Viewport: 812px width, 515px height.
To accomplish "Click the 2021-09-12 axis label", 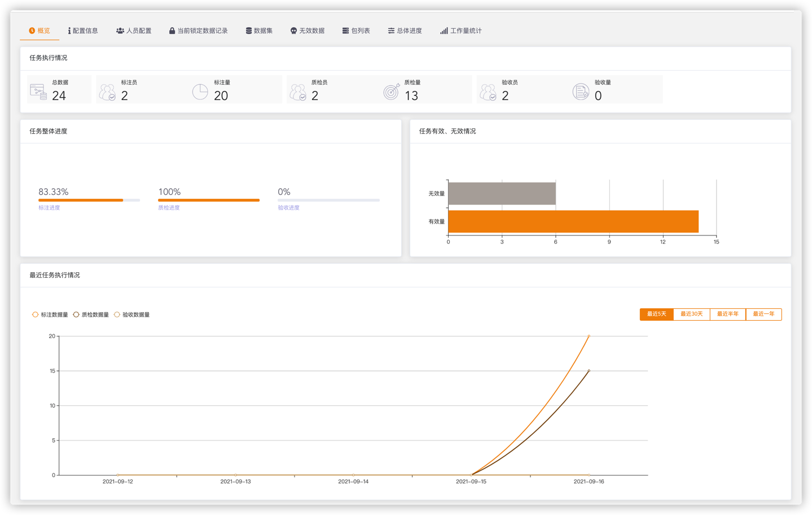I will [x=118, y=482].
